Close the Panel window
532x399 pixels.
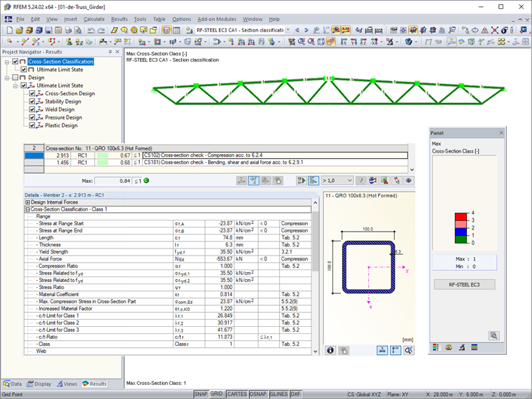click(501, 133)
